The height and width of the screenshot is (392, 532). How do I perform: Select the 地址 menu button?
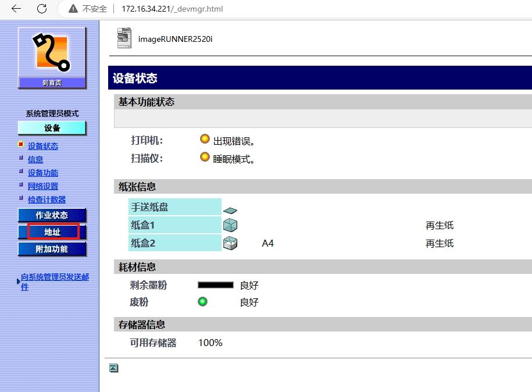pyautogui.click(x=52, y=232)
